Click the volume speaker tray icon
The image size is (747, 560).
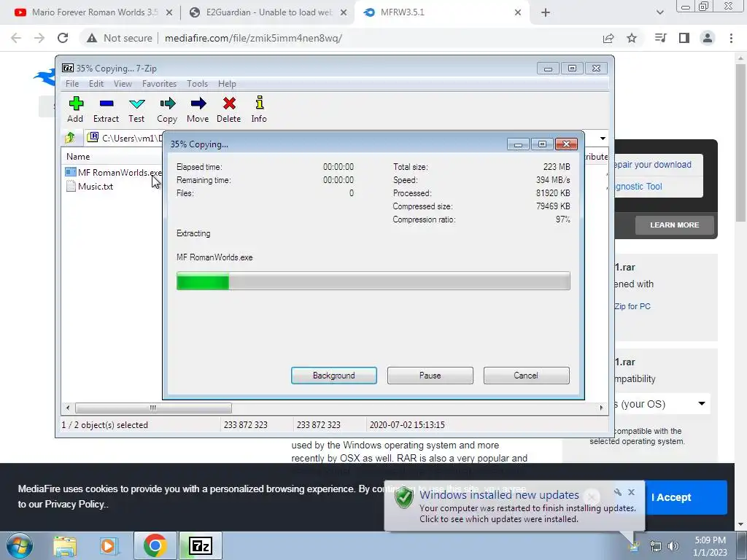(673, 546)
